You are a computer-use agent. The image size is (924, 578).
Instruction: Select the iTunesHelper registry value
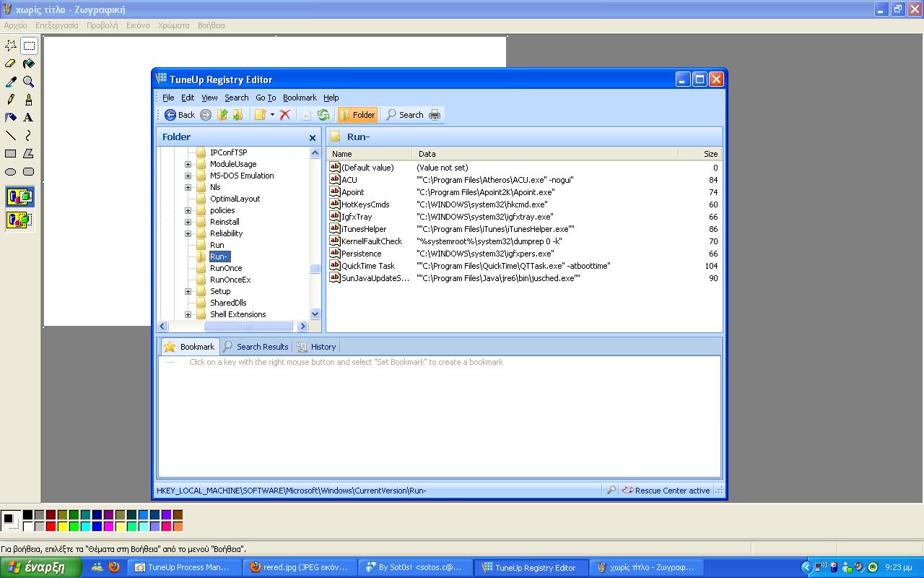click(364, 229)
